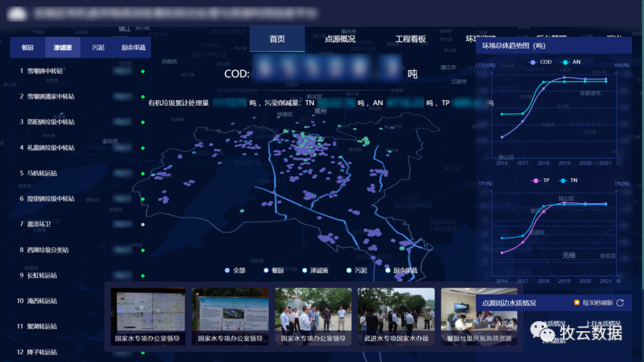Open the 武进水专项国家水办徐 photo thumbnail

396,315
